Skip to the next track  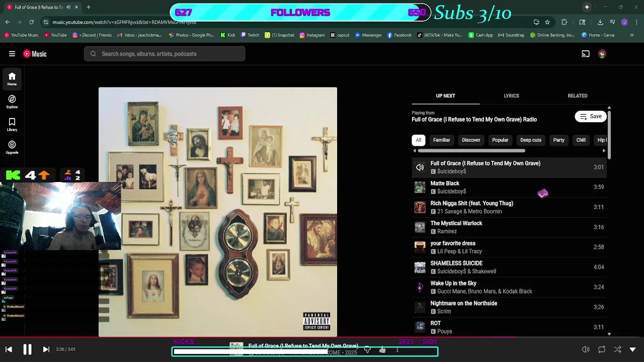coord(46,349)
